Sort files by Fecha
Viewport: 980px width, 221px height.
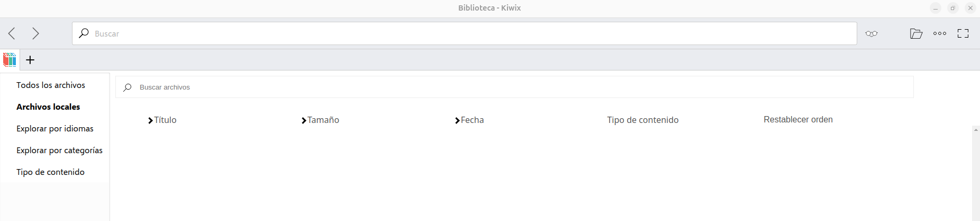(x=469, y=120)
